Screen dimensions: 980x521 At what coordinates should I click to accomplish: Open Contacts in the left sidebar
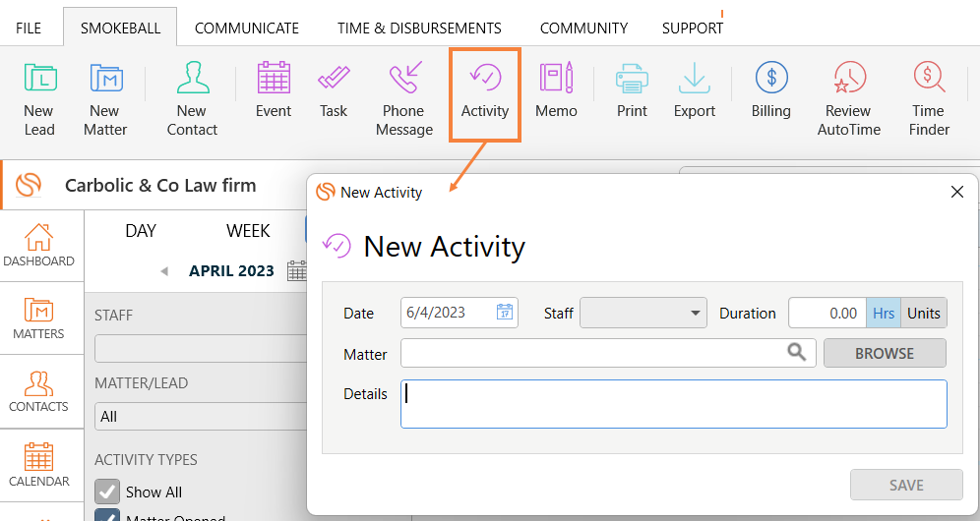[x=38, y=391]
